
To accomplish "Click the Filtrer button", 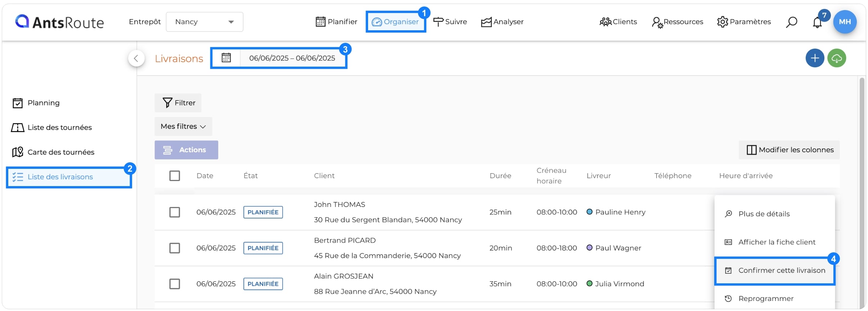I will click(178, 103).
